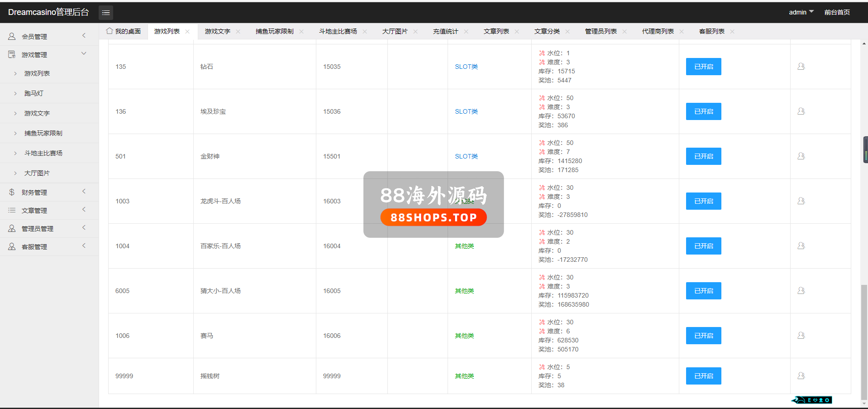Close the 游戏文字 tab

click(238, 32)
